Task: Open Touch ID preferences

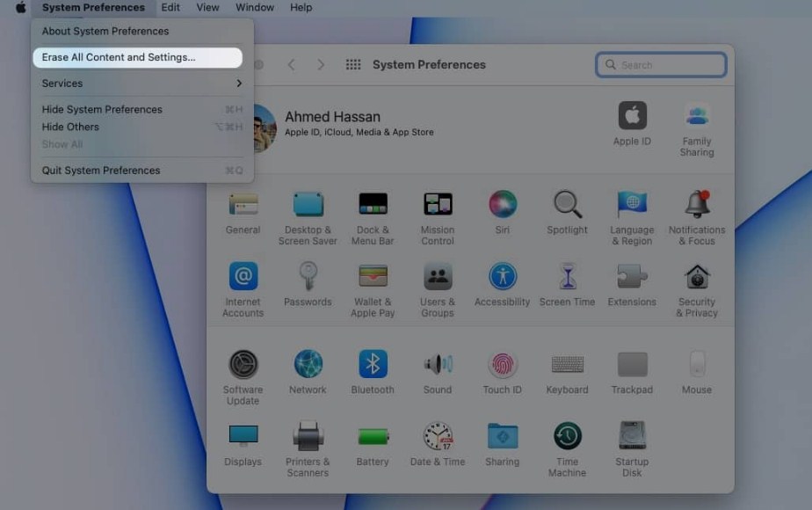Action: [x=503, y=372]
